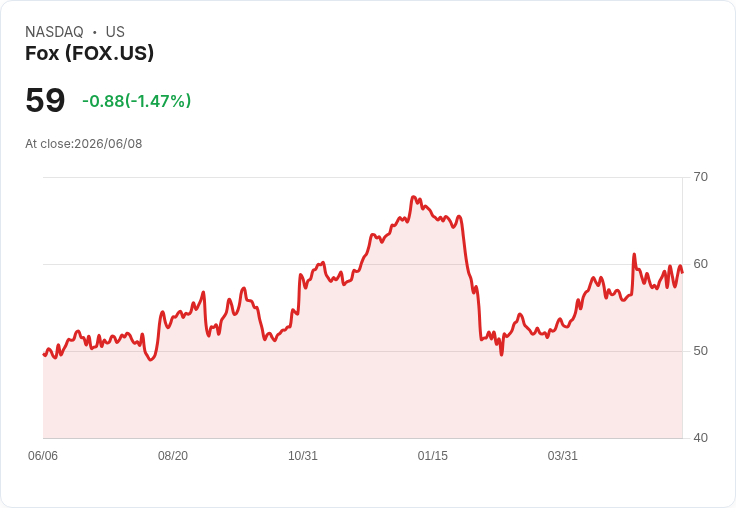Click the 03/31 date axis label
This screenshot has width=736, height=508.
(562, 456)
